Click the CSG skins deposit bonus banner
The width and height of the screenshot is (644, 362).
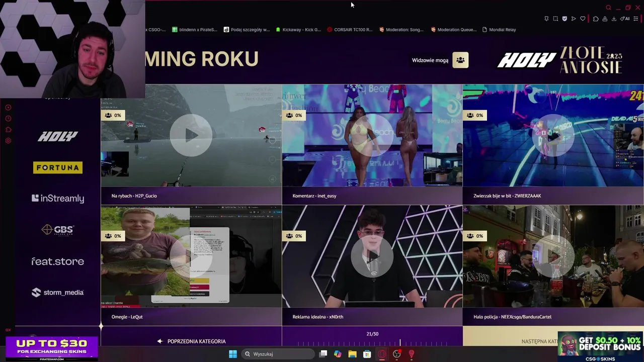[600, 346]
